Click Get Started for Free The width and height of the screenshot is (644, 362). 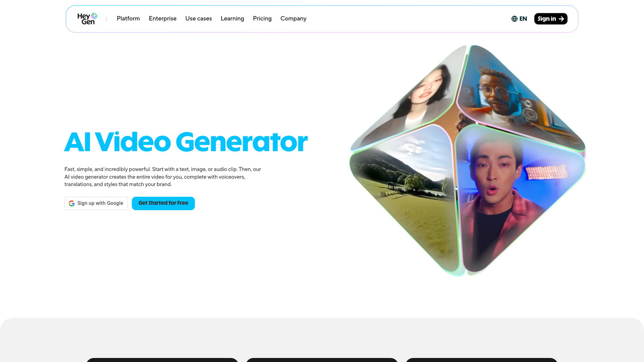coord(163,203)
